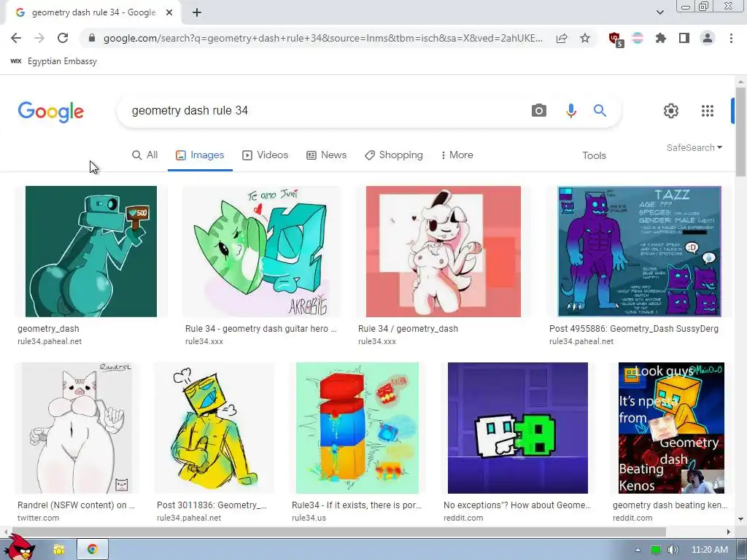Open the uBlock extension icon showing 5
The image size is (747, 560).
tap(616, 39)
